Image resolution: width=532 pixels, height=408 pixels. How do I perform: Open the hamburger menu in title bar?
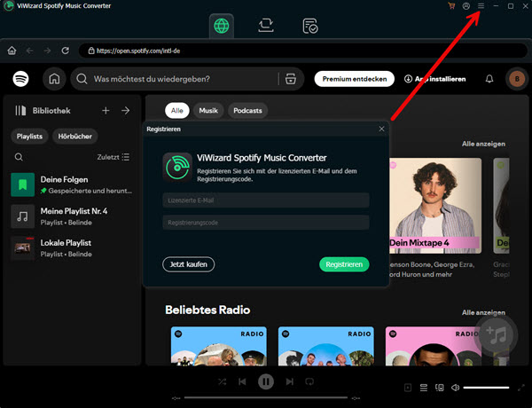[x=481, y=6]
